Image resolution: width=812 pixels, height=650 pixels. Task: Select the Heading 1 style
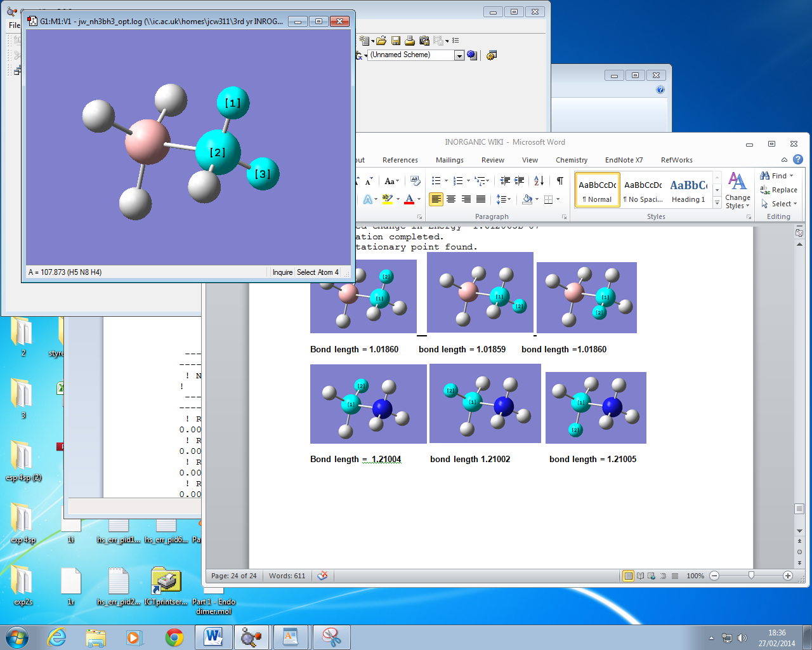[689, 190]
